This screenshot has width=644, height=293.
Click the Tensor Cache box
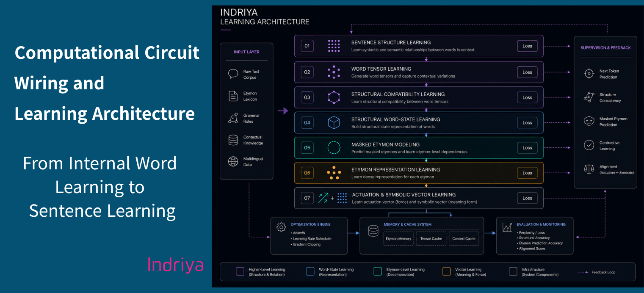431,238
